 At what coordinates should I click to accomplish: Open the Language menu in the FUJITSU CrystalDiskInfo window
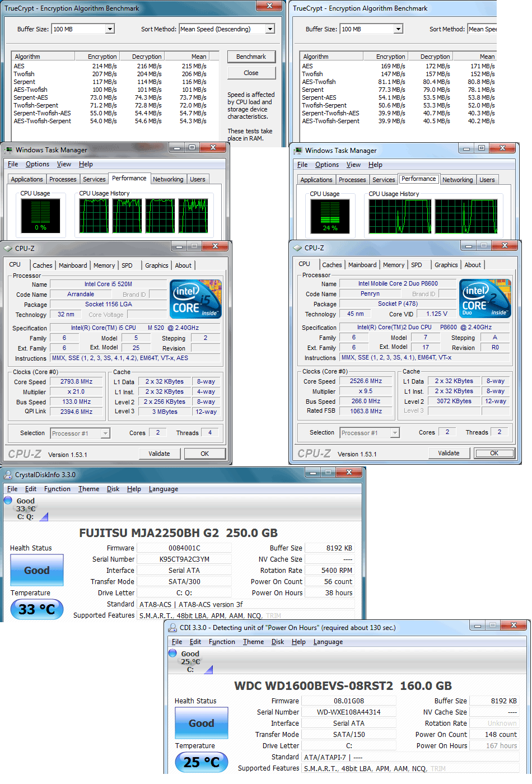coord(164,489)
